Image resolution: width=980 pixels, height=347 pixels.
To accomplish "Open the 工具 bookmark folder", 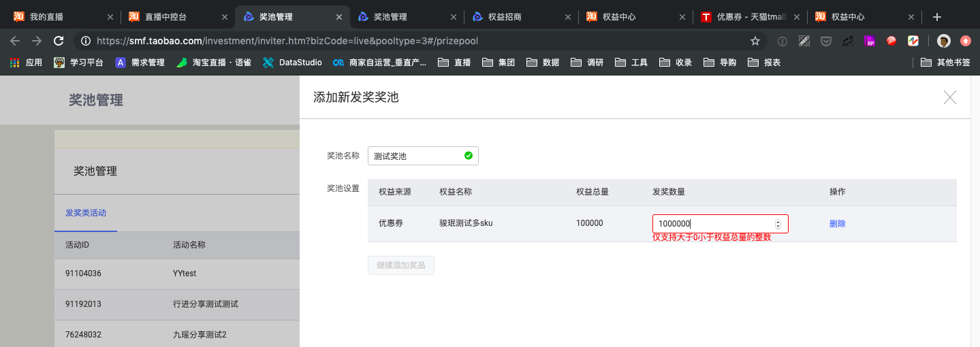I will (x=631, y=63).
